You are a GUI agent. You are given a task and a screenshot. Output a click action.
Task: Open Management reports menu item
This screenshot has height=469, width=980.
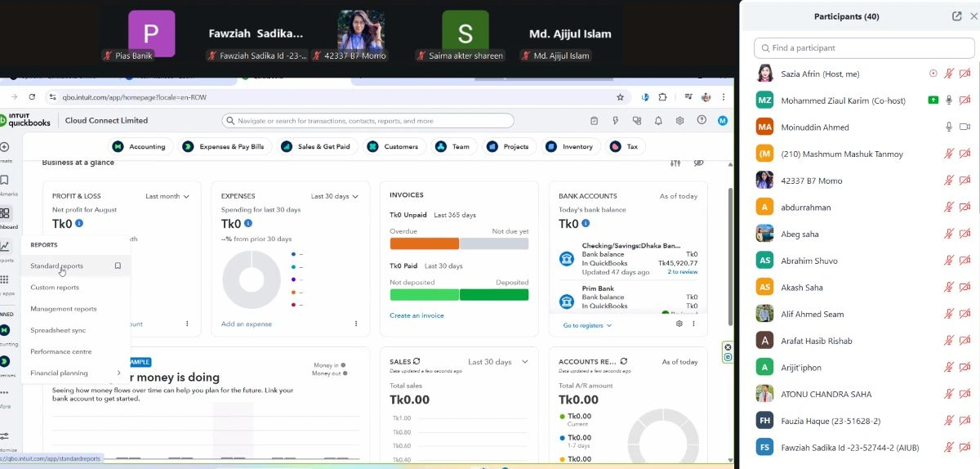click(x=64, y=309)
